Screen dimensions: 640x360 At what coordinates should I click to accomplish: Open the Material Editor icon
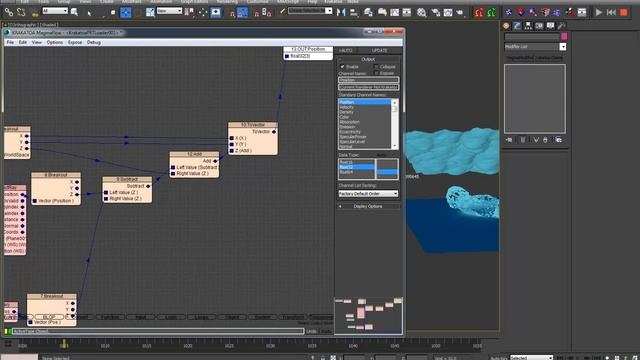(421, 12)
